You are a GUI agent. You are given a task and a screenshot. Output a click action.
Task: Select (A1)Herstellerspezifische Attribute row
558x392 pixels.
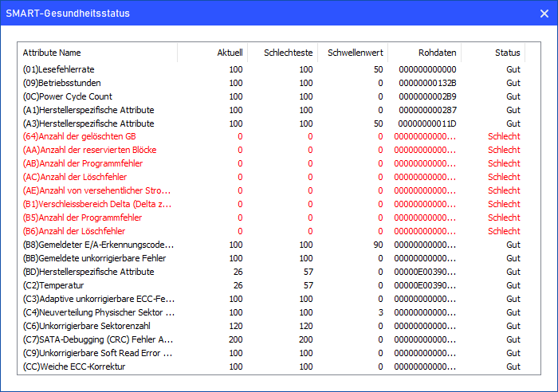click(272, 110)
